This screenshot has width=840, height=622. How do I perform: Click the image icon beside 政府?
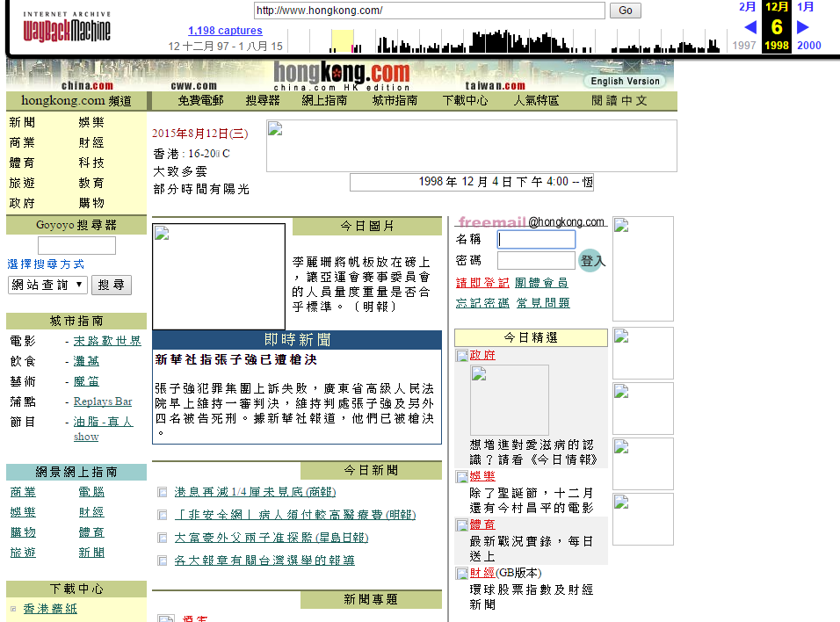(462, 356)
